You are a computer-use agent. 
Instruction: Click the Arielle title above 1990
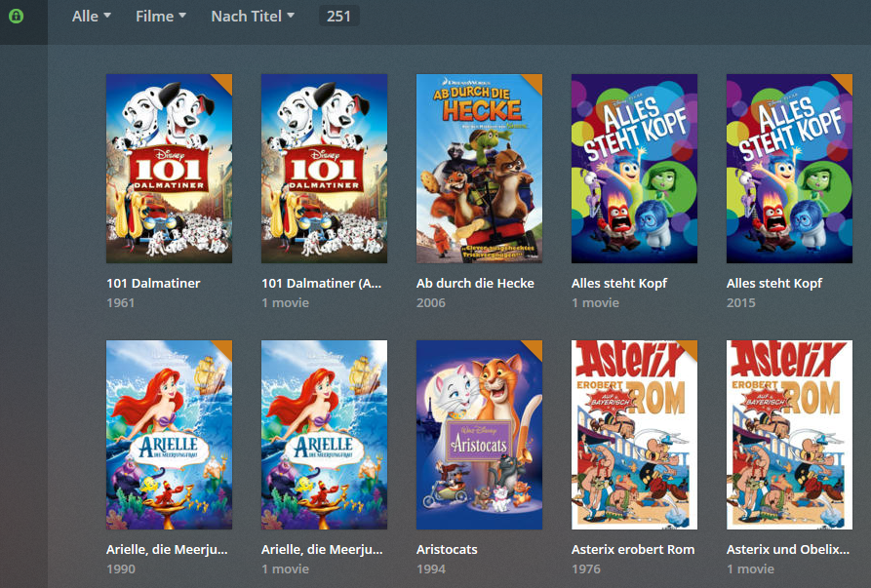(167, 550)
